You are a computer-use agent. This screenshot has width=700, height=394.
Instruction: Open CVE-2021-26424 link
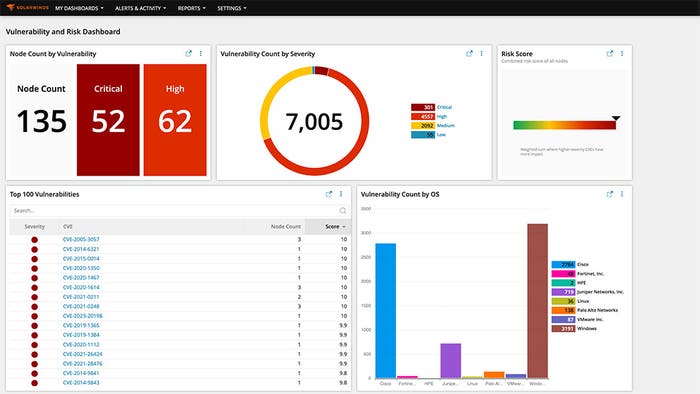[x=83, y=354]
